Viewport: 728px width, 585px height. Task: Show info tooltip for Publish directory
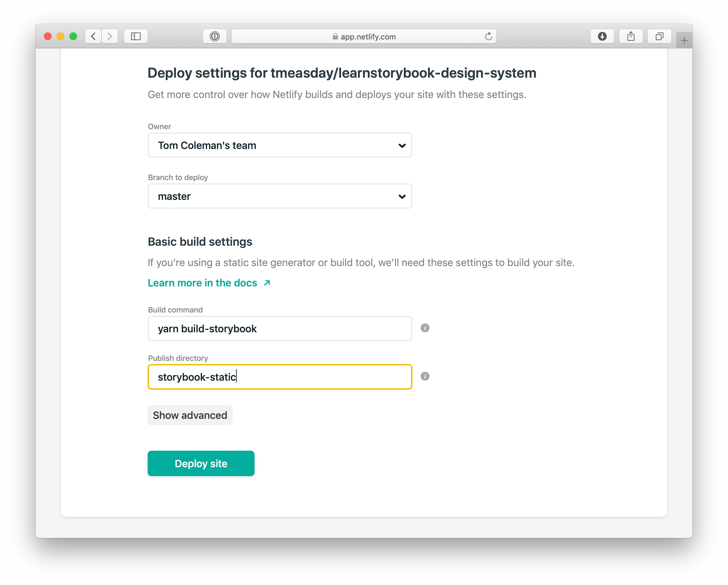[x=425, y=376]
